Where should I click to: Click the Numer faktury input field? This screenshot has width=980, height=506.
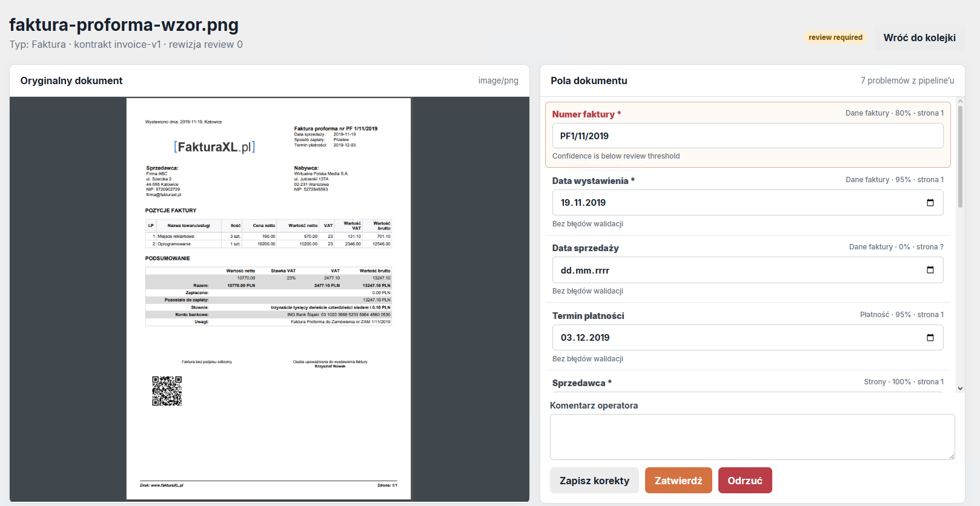pos(747,136)
